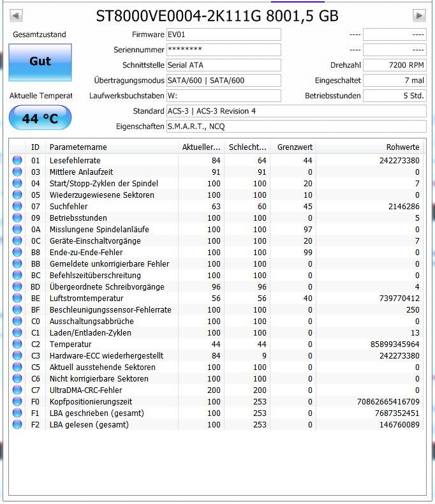Image resolution: width=435 pixels, height=504 pixels.
Task: Click status orb for Gemeldete unkorrigierbare Fehler
Action: pos(17,263)
